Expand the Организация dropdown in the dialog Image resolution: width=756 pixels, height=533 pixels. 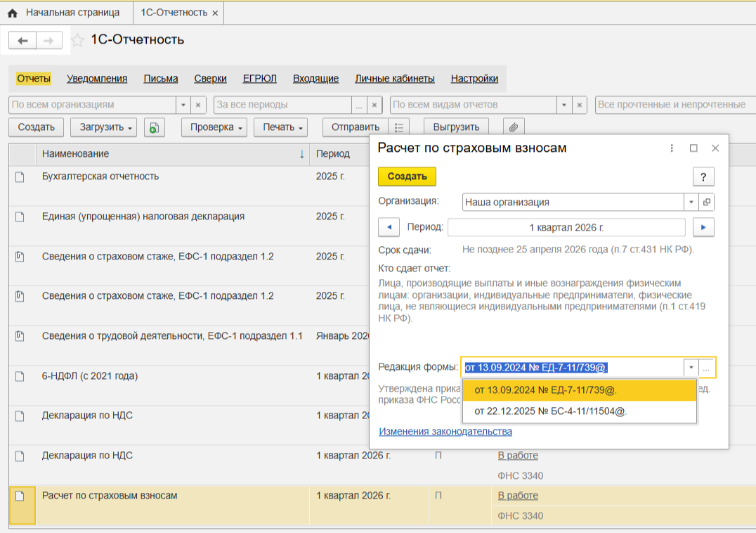[x=691, y=202]
